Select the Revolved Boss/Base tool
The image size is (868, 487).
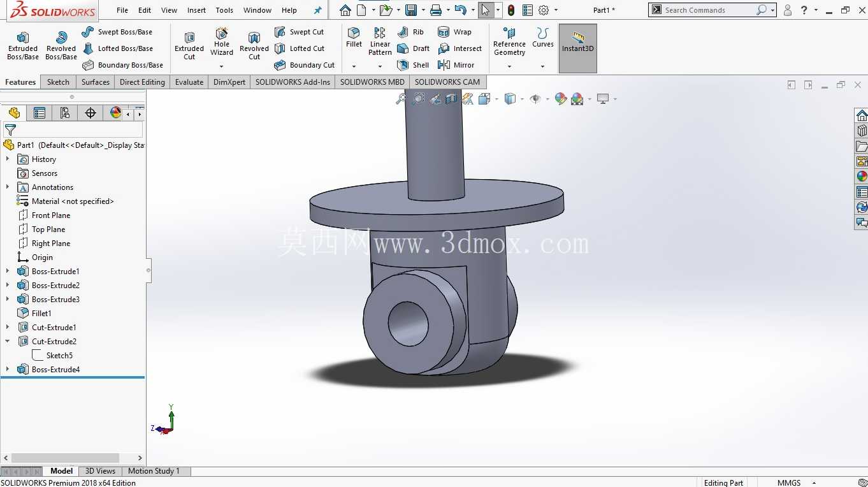61,46
